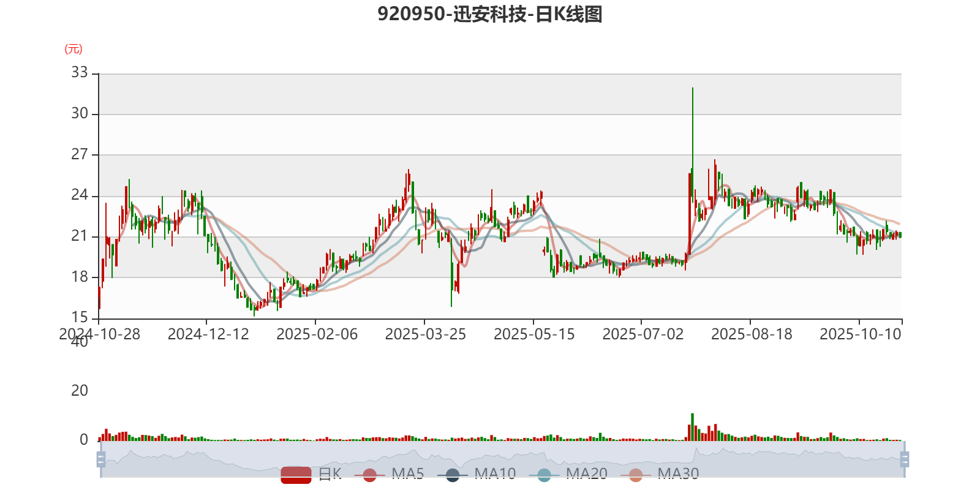This screenshot has height=490, width=980.
Task: Click the date label 2024-10-28
Action: click(99, 334)
